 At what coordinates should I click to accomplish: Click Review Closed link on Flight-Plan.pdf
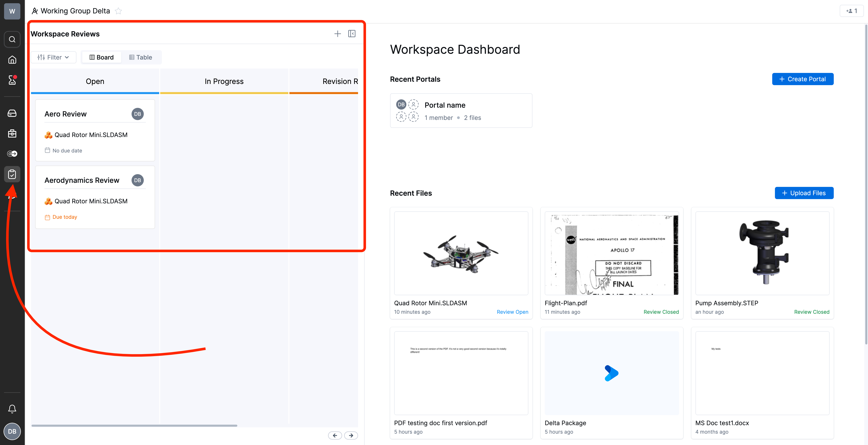pos(661,312)
